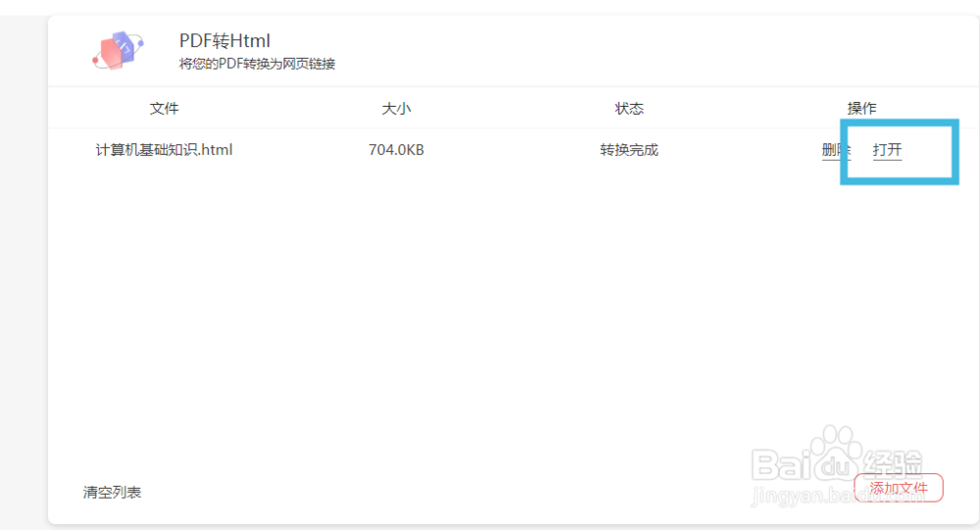The image size is (980, 530).
Task: Open the converted html file
Action: 887,151
